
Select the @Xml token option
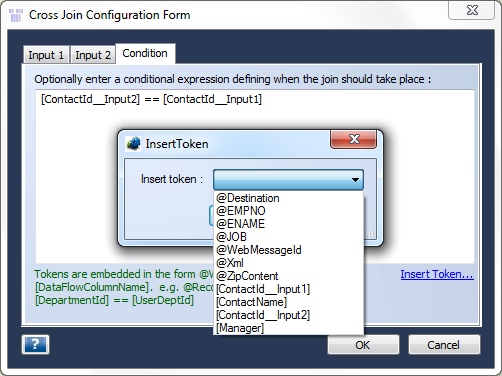tap(288, 263)
